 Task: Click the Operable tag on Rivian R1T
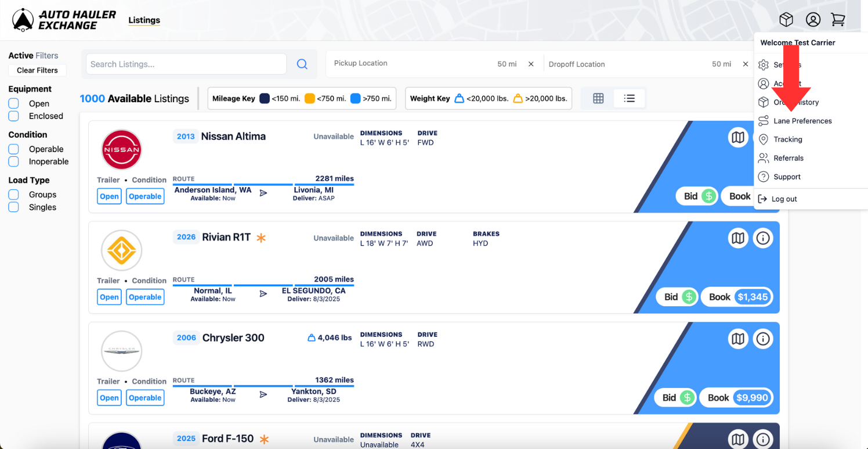coord(145,297)
